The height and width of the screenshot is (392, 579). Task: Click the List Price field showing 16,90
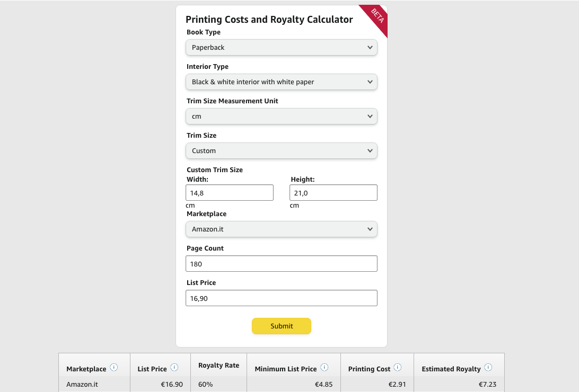tap(282, 298)
